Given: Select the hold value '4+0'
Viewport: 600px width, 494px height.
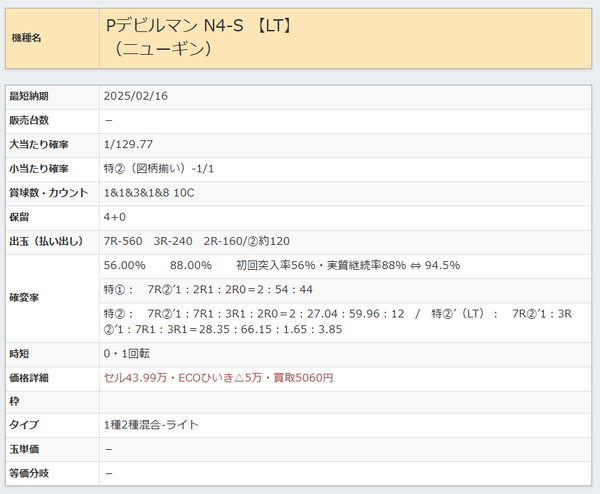Looking at the screenshot, I should (x=115, y=217).
